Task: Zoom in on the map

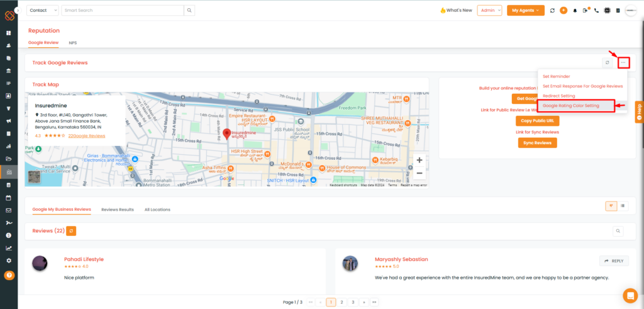Action: point(419,160)
